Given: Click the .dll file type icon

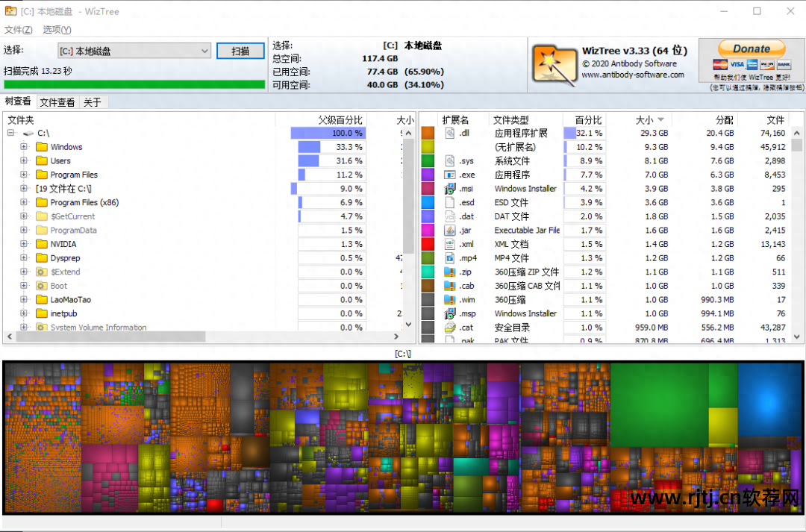Looking at the screenshot, I should coord(450,133).
